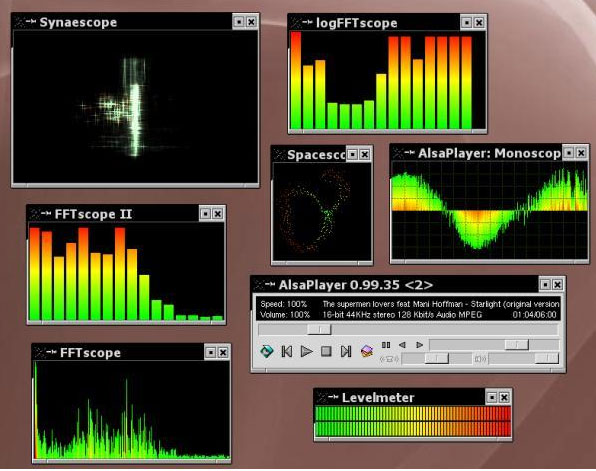Click the CD/options icon in AlsaPlayer
Image resolution: width=596 pixels, height=471 pixels.
tap(266, 351)
